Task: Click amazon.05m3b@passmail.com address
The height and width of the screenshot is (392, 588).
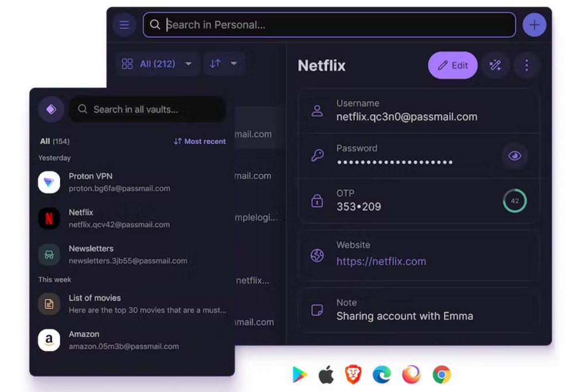Action: (124, 346)
